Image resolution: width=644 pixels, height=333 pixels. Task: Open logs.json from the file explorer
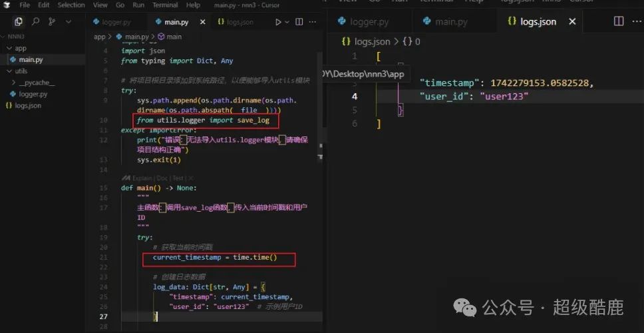click(x=27, y=105)
